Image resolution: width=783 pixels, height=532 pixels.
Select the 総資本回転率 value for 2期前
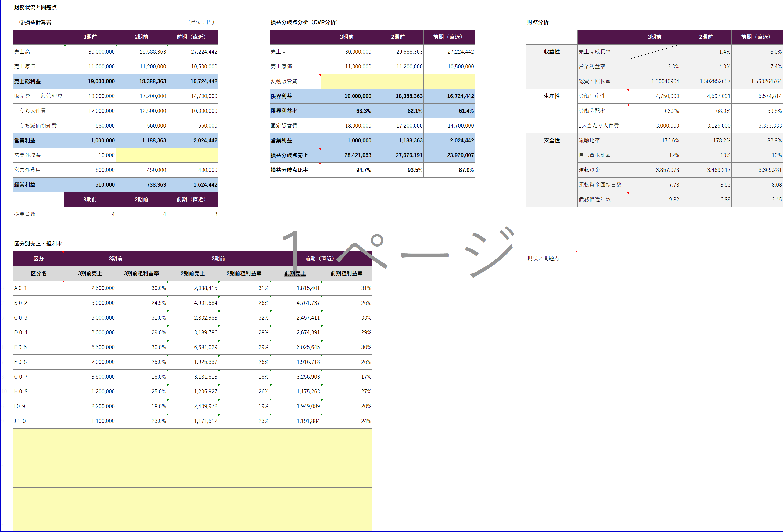click(x=706, y=81)
